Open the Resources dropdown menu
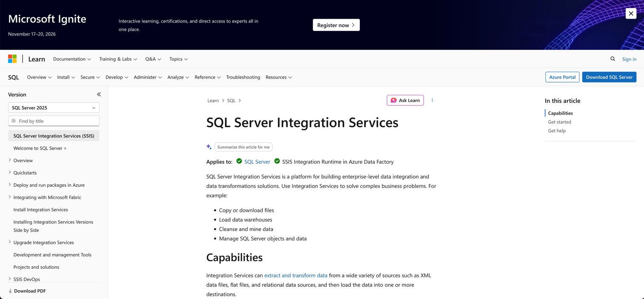 coord(279,77)
